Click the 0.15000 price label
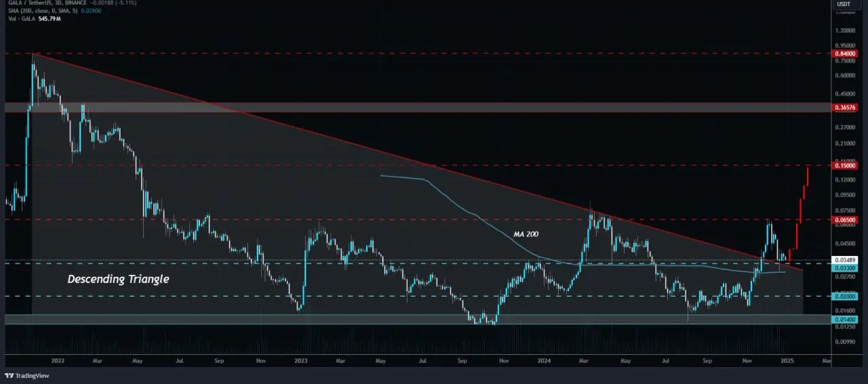Viewport: 868px width, 384px height. 844,165
